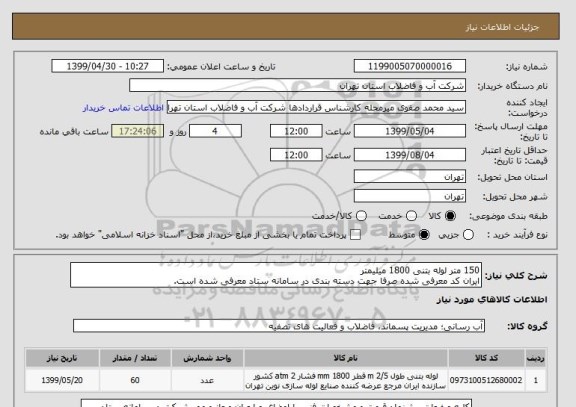576x407 pixels.
Task: Click the شماره نیاز field 1199005070000016
Action: (410, 66)
